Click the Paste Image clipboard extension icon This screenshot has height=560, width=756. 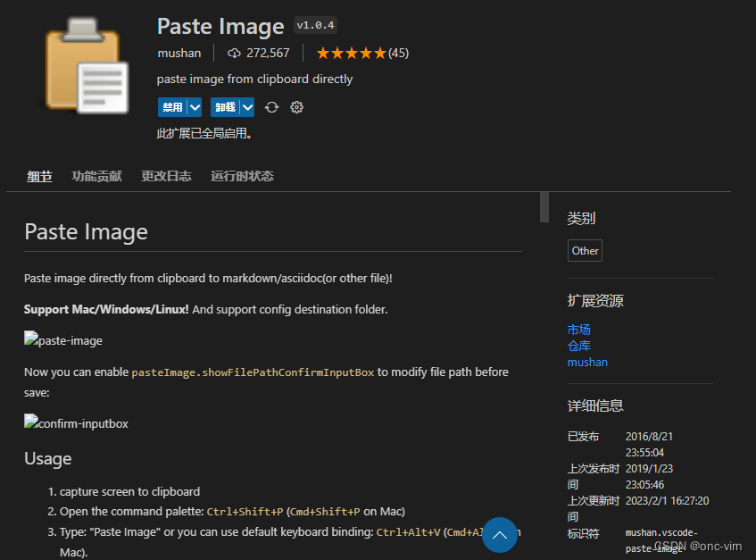(87, 65)
